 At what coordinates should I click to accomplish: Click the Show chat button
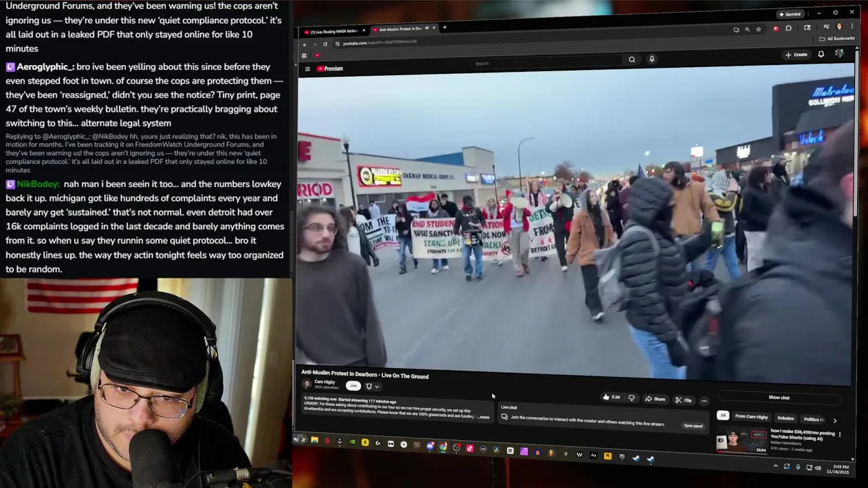(780, 398)
